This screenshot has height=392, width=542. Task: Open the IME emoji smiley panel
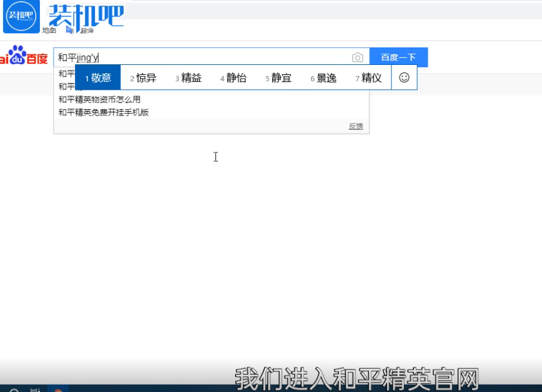pos(404,77)
